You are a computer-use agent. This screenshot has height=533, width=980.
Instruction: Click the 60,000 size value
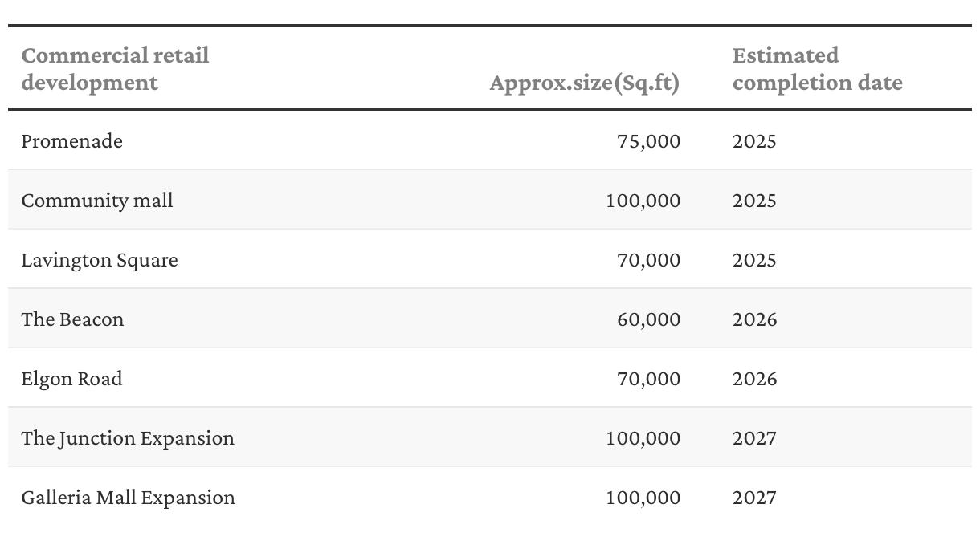[x=648, y=319]
